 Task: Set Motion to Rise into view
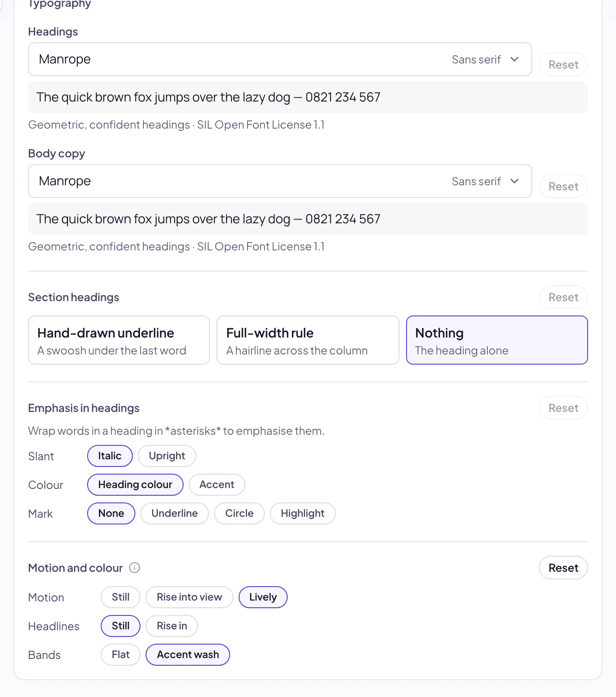click(x=190, y=597)
